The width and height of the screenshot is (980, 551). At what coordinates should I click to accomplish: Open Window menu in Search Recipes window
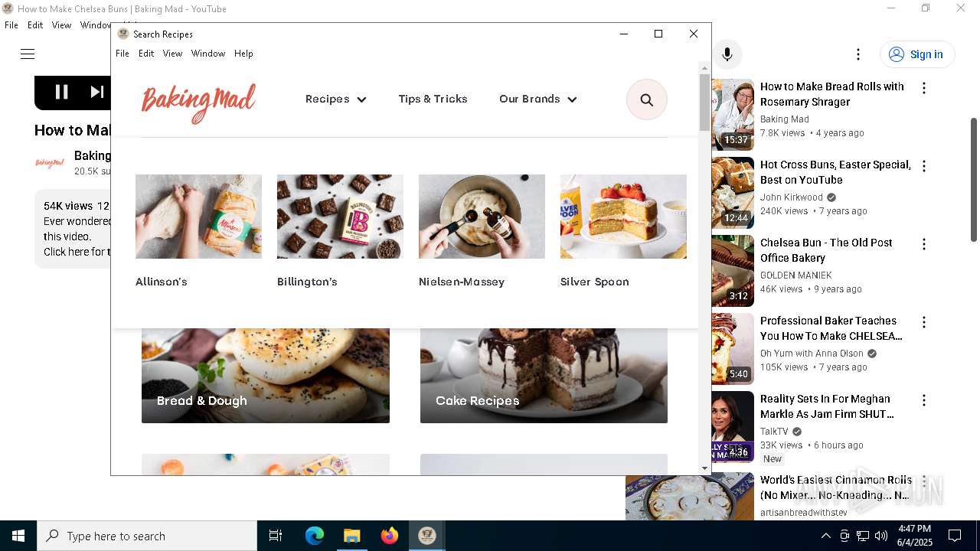(x=208, y=54)
